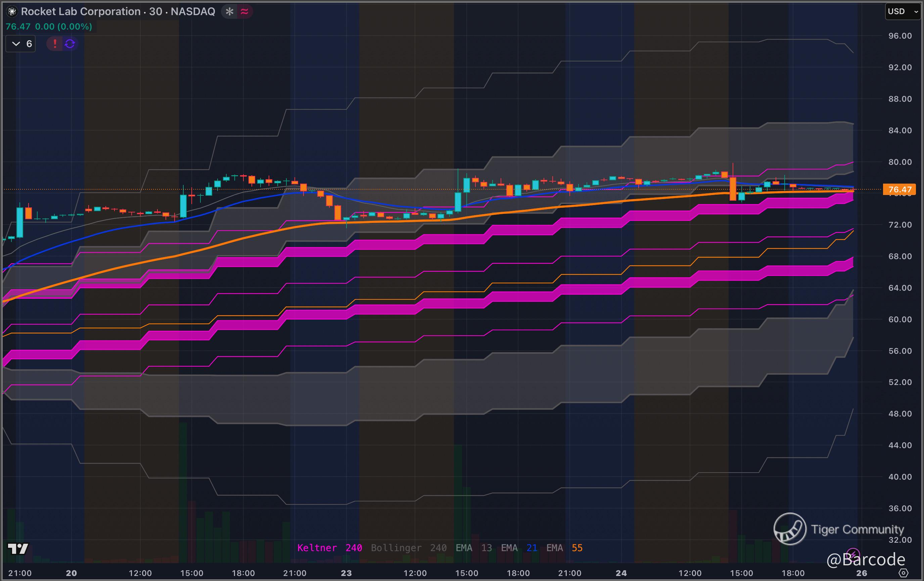Viewport: 924px width, 581px height.
Task: Click the asterisk indicator in the title row
Action: click(x=229, y=11)
